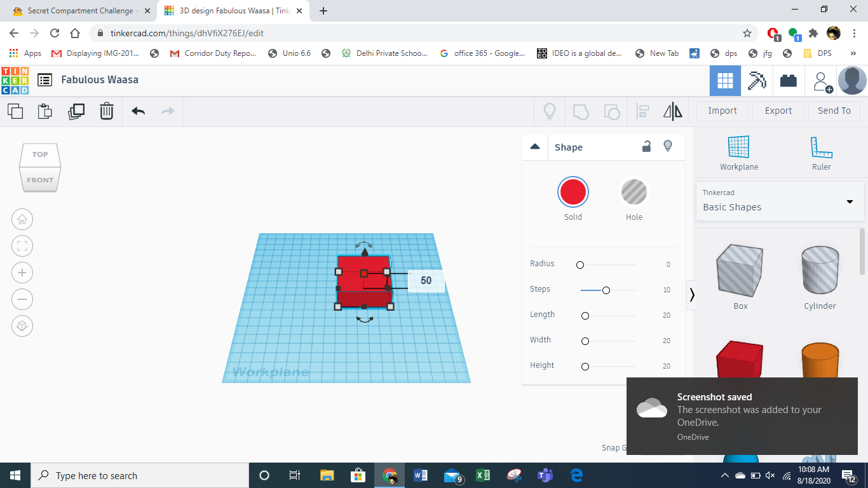
Task: Select the Solid red color option
Action: click(573, 192)
